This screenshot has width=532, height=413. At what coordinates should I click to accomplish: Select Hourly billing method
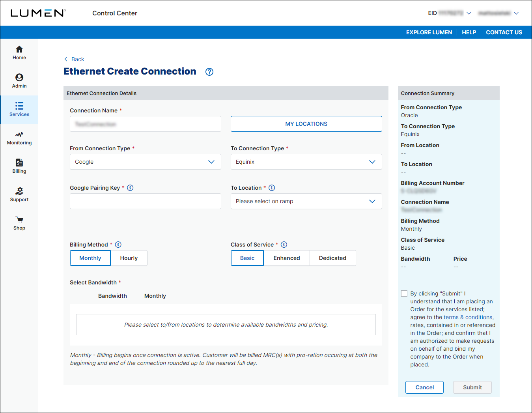[x=129, y=258]
